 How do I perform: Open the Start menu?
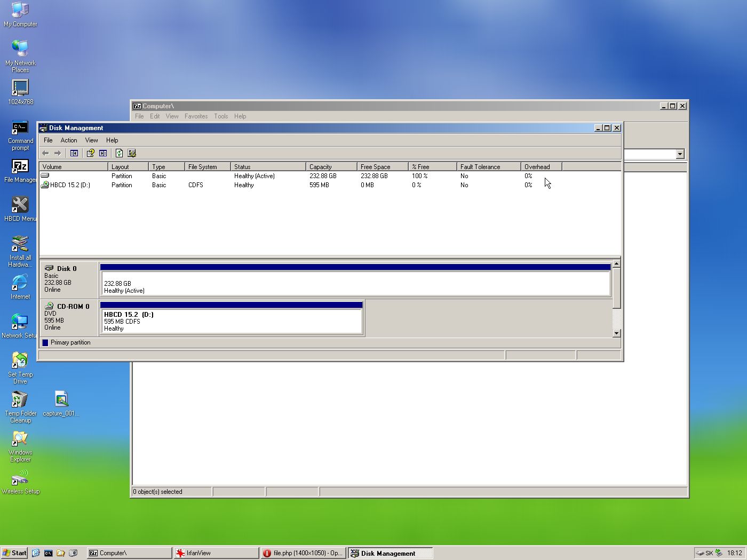(14, 553)
